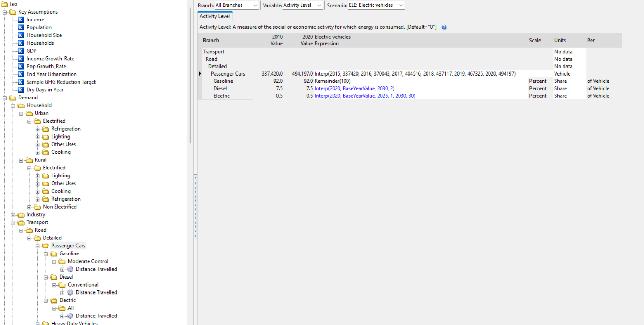Click the panel splitter handle
Image resolution: width=644 pixels, height=325 pixels.
coord(196,207)
